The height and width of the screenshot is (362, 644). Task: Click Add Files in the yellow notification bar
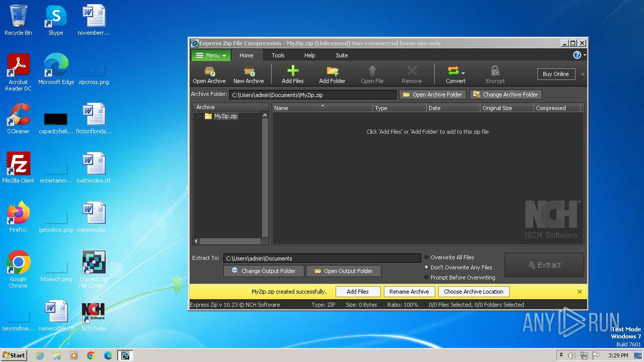pyautogui.click(x=358, y=292)
